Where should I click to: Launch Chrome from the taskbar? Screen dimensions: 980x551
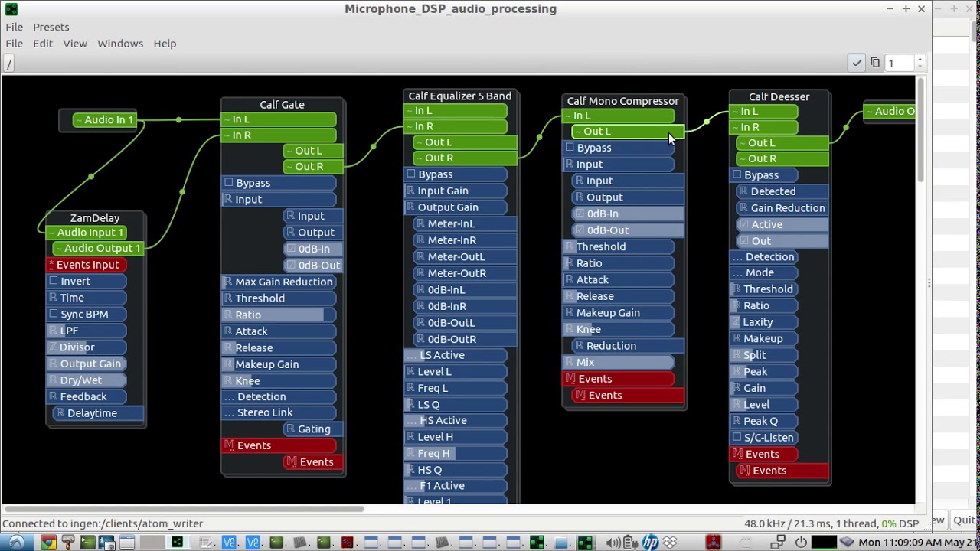[47, 543]
